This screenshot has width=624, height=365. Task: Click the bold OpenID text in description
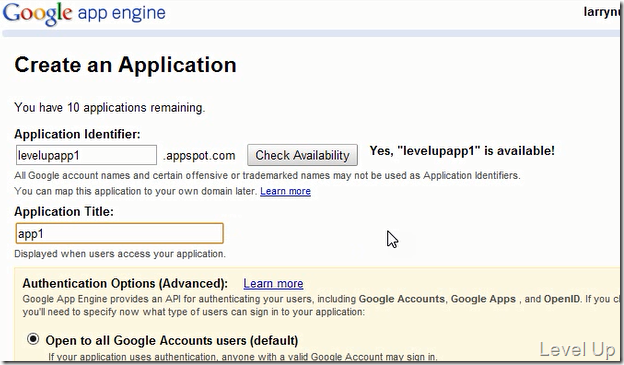tap(562, 299)
